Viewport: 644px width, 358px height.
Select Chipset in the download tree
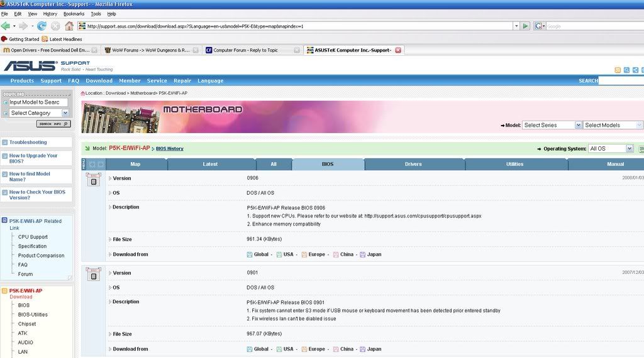pos(26,324)
